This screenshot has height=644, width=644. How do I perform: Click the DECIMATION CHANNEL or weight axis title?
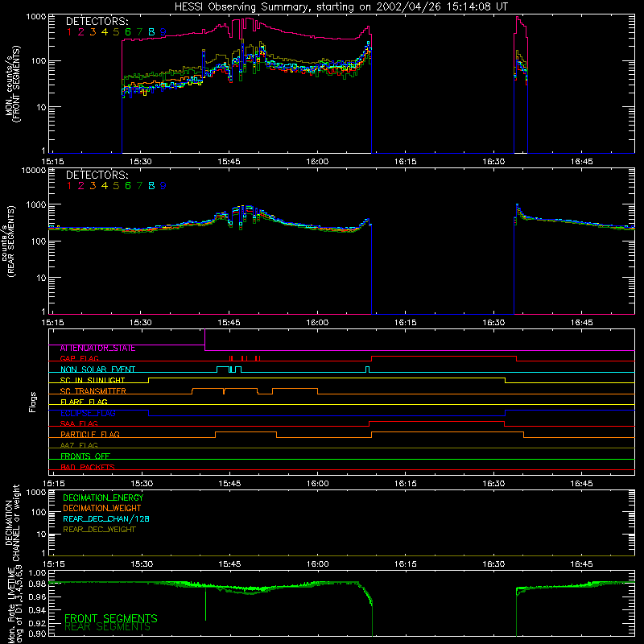pyautogui.click(x=12, y=522)
